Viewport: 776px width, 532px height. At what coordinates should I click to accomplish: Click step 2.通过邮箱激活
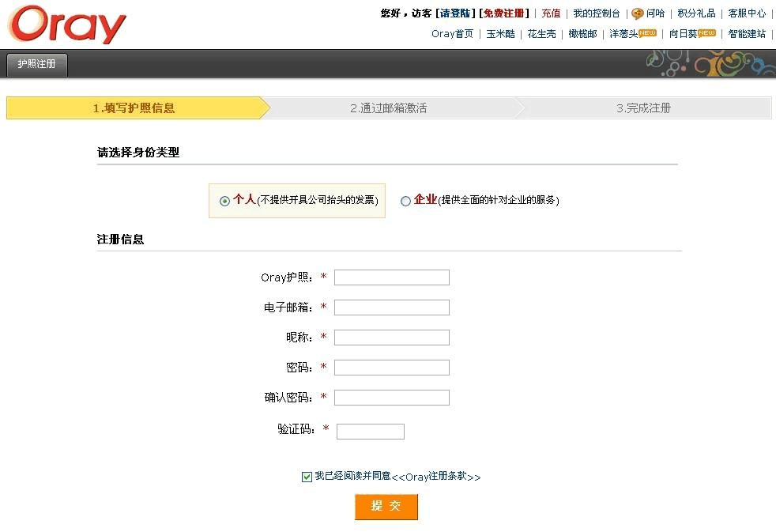pos(388,108)
